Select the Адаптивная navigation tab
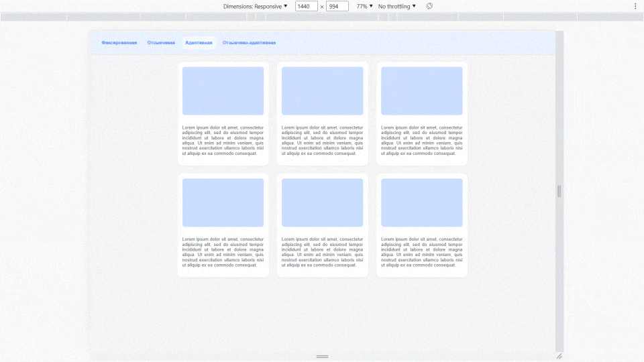The image size is (644, 362). 199,43
